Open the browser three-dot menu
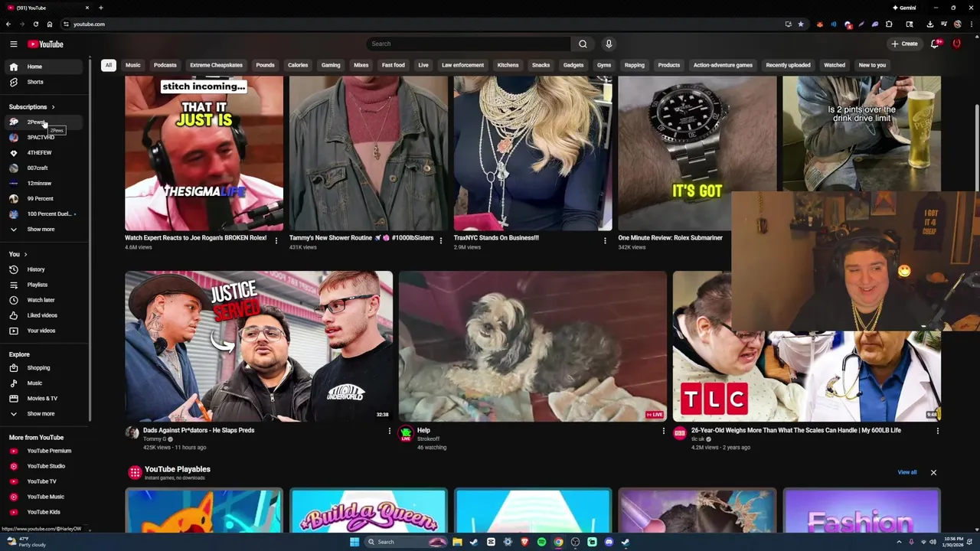Viewport: 980px width, 551px height. coord(970,24)
